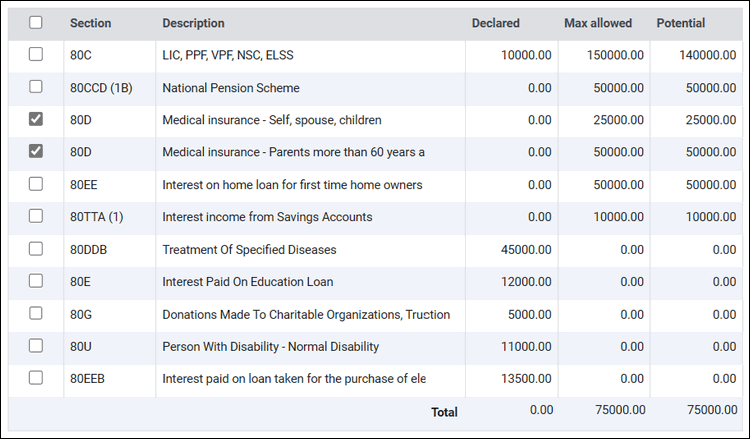Select the 80E education loan checkbox
The height and width of the screenshot is (439, 750).
(x=36, y=281)
